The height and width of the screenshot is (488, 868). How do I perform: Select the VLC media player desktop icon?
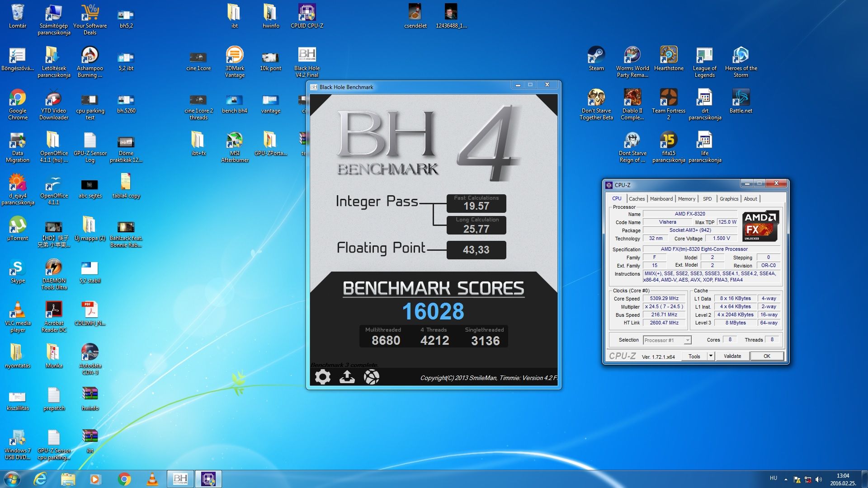18,317
